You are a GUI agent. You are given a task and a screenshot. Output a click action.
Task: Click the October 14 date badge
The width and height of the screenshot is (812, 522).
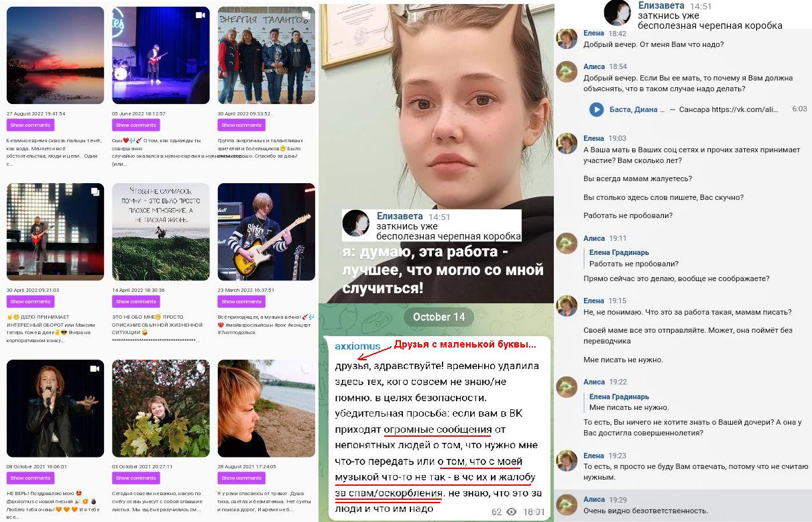point(439,317)
